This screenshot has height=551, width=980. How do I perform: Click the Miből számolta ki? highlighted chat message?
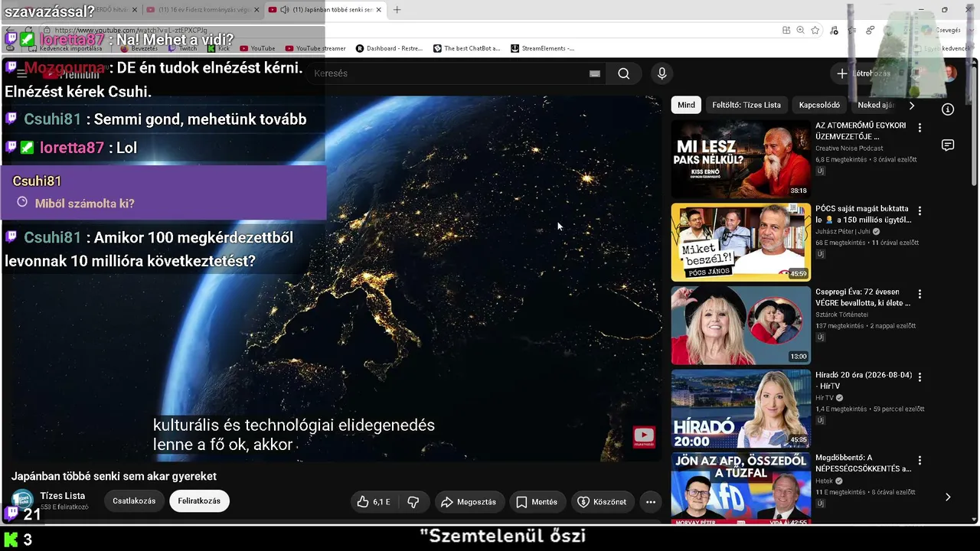(164, 193)
